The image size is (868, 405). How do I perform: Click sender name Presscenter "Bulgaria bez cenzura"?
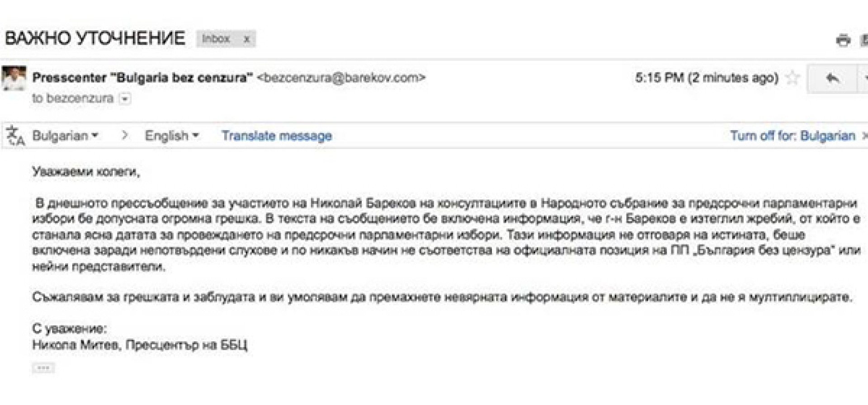pos(142,78)
